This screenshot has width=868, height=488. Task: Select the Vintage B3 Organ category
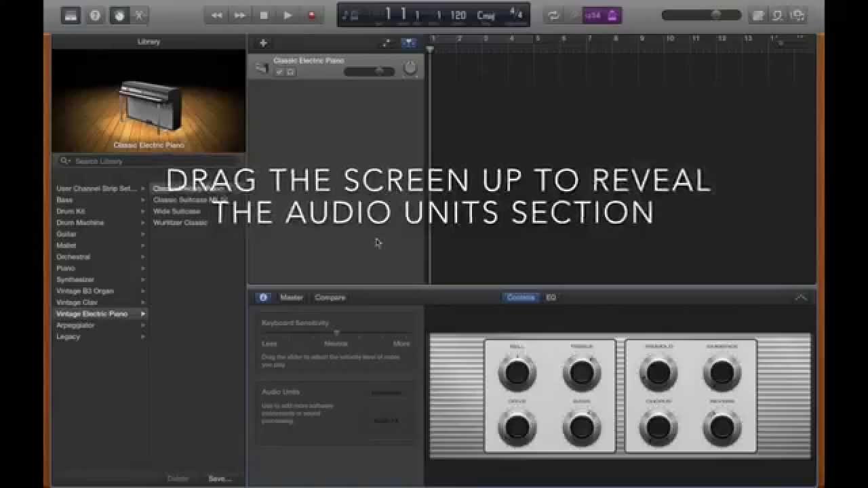coord(100,291)
